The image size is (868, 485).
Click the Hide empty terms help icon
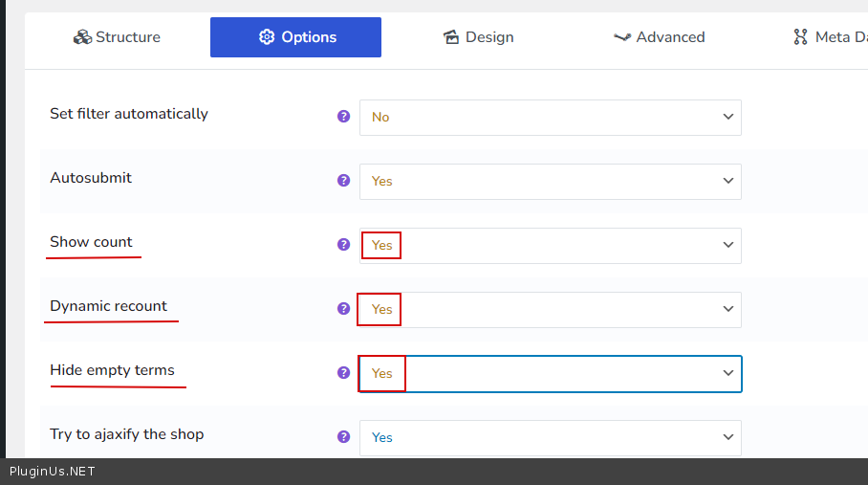[x=344, y=373]
